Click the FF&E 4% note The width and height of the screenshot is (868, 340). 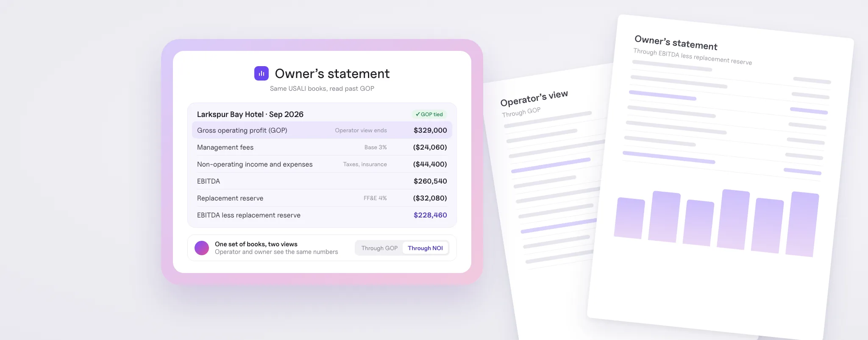click(x=375, y=198)
